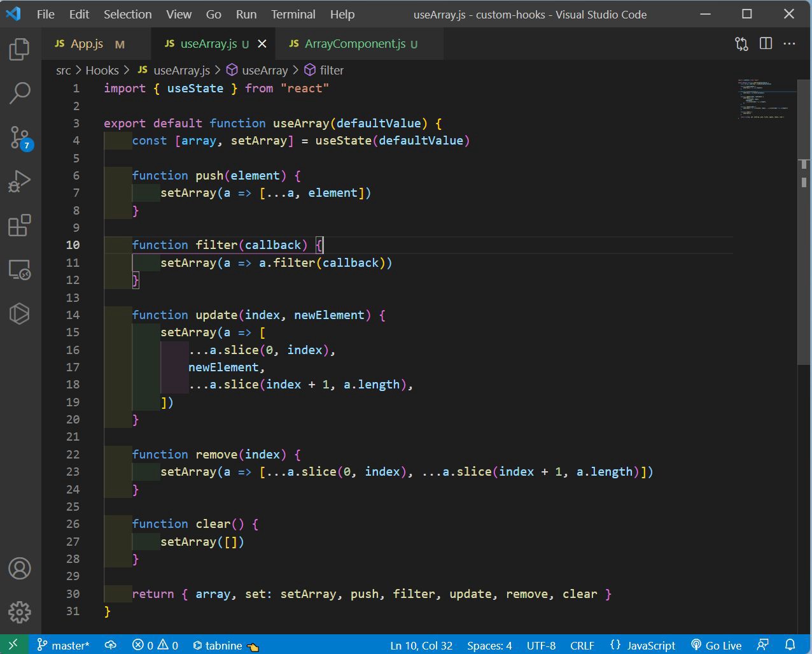Open the Manage gear menu
Screen dimensions: 812x654
(x=20, y=612)
